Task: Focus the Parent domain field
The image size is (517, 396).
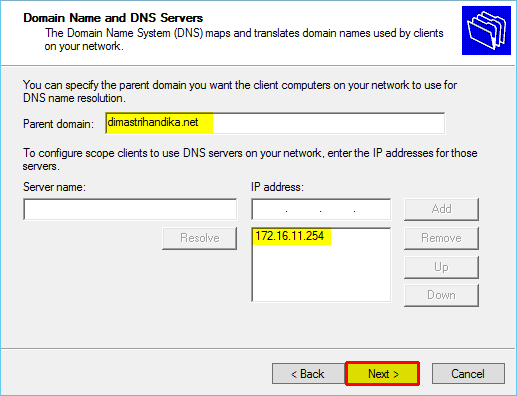Action: [275, 123]
